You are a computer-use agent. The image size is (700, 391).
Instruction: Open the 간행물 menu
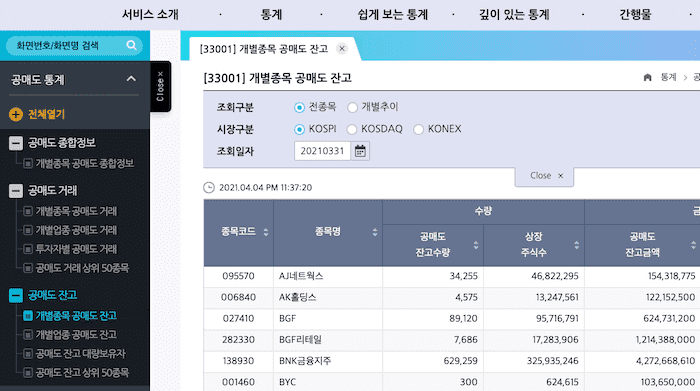635,14
